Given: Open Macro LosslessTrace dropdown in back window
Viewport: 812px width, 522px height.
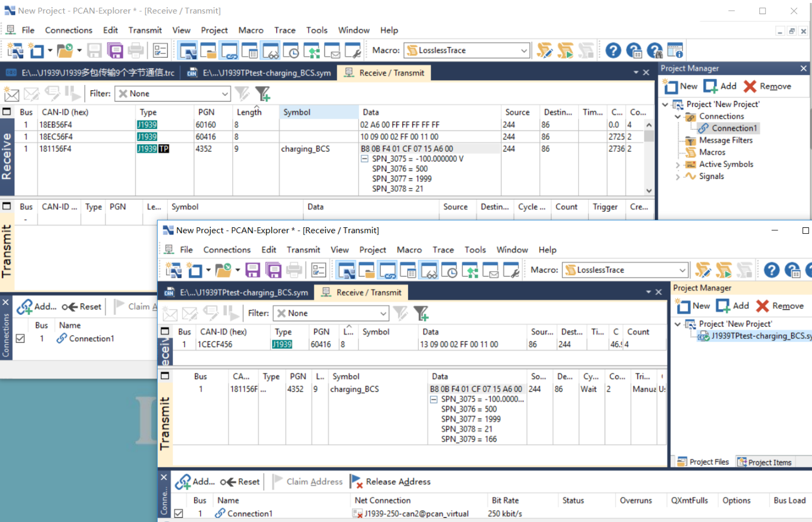Looking at the screenshot, I should click(524, 51).
